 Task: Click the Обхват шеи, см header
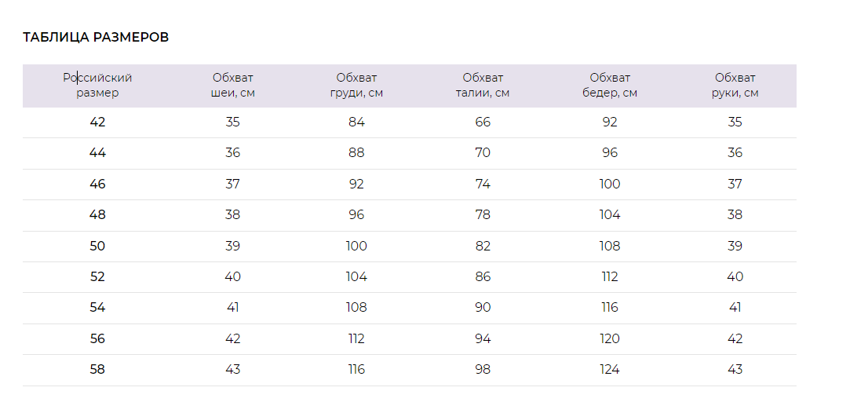(x=233, y=86)
